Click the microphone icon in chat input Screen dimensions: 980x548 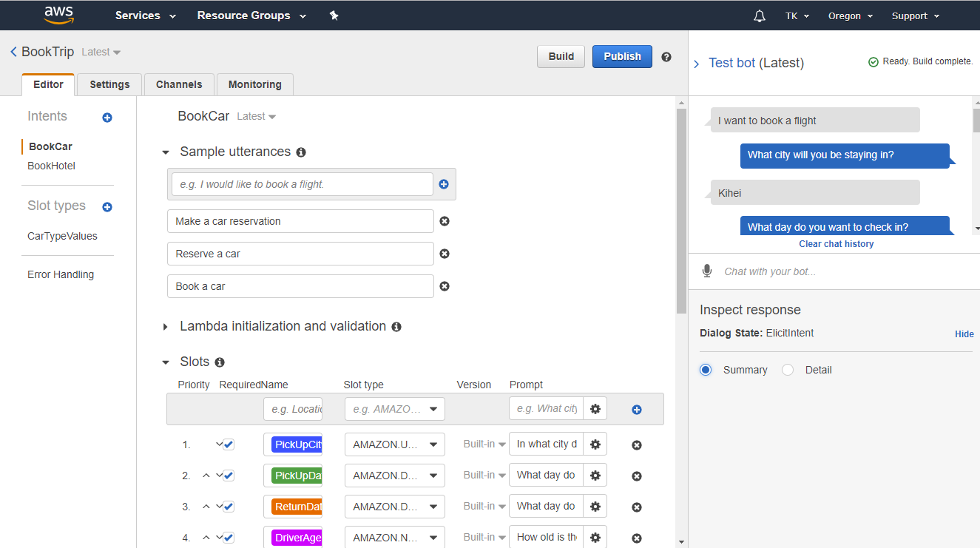[707, 271]
